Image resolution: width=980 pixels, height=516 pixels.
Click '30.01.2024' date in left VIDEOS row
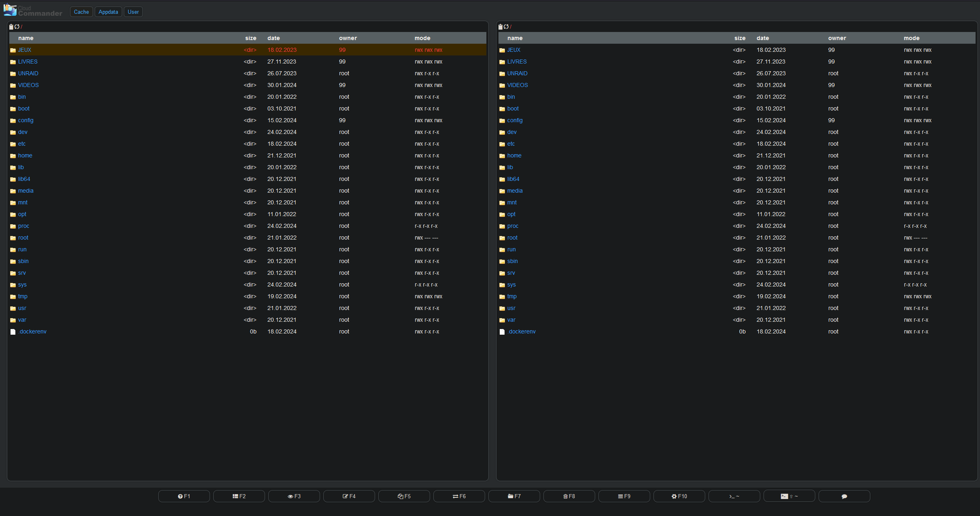click(x=282, y=85)
